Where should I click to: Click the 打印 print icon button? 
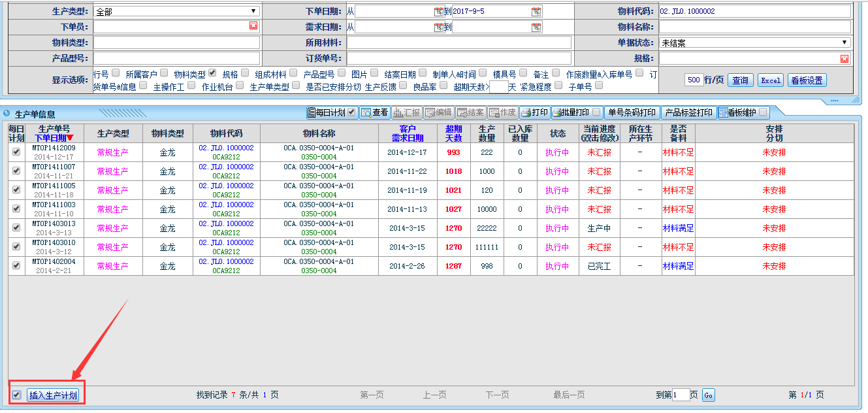point(534,112)
